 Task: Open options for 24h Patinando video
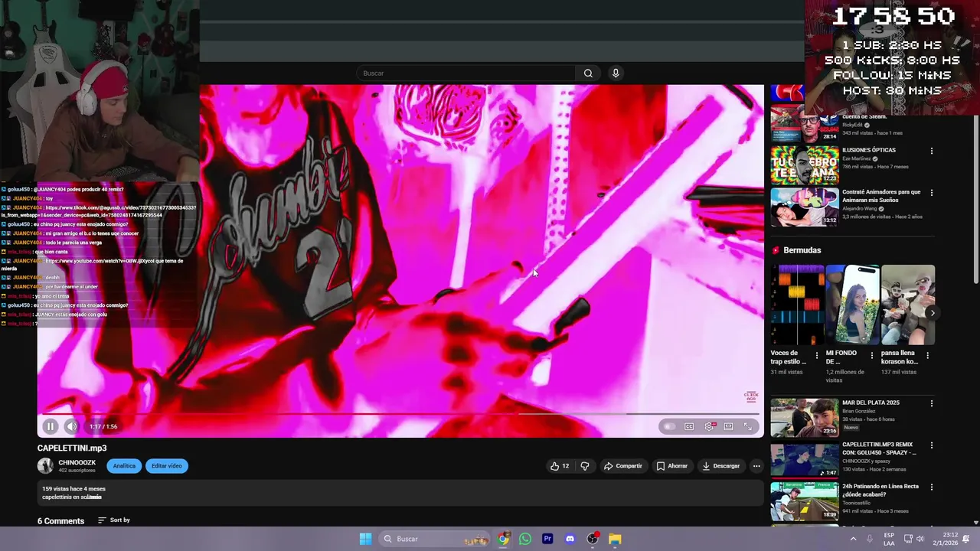pyautogui.click(x=932, y=487)
